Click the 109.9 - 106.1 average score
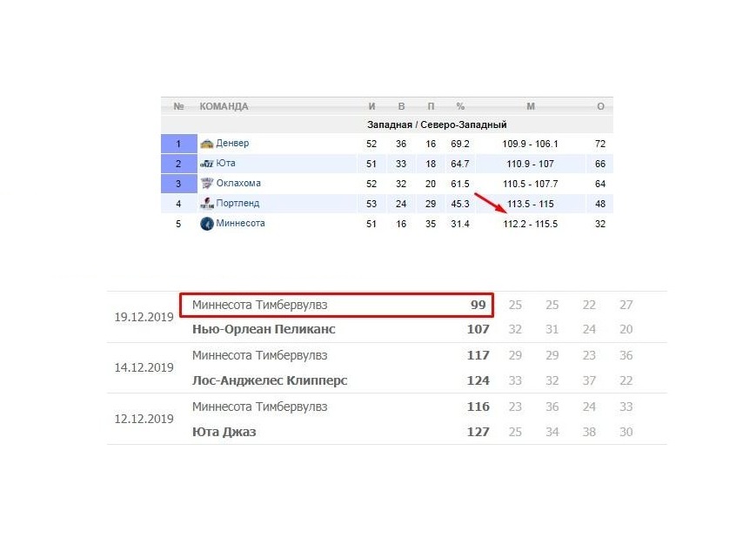Screen dimensions: 756x538 coord(531,144)
